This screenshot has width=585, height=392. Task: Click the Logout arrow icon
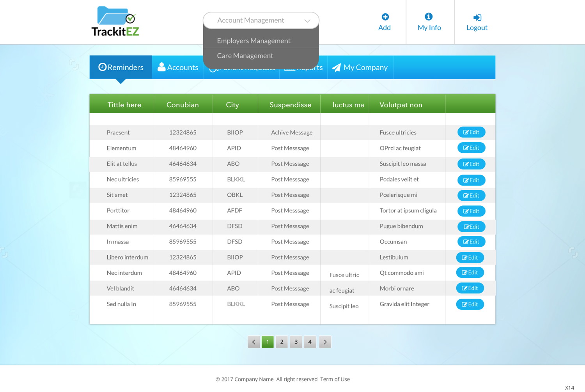[477, 18]
